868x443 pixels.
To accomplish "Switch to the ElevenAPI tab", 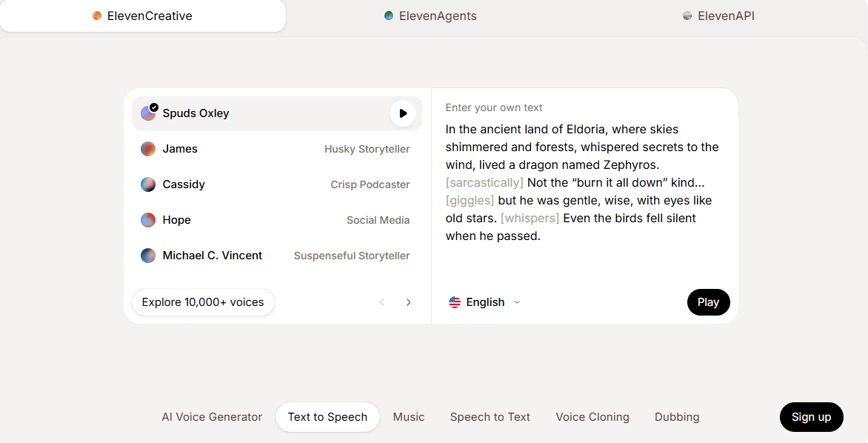I will (718, 16).
